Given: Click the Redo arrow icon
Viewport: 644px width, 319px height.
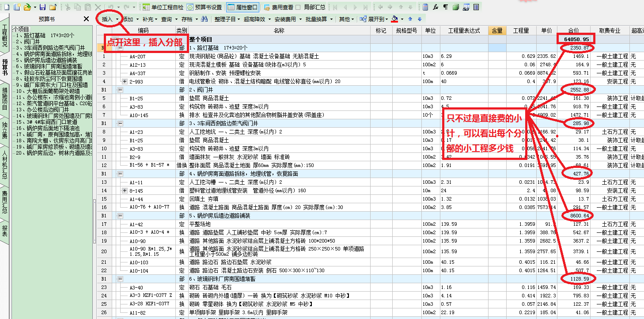Looking at the screenshot, I should [127, 7].
